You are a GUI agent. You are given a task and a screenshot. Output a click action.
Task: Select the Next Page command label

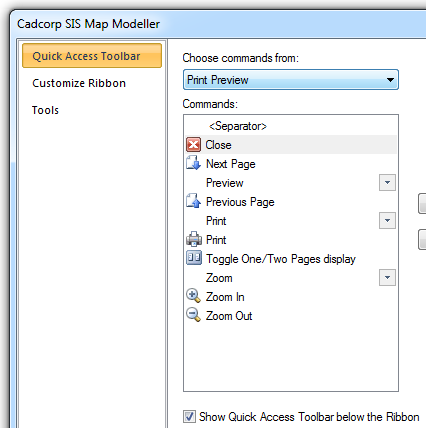[231, 164]
